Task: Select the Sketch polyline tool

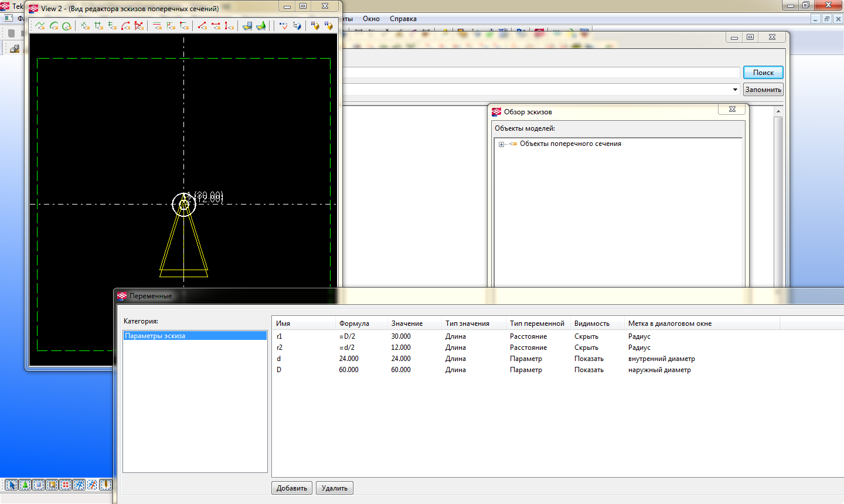Action: click(40, 26)
